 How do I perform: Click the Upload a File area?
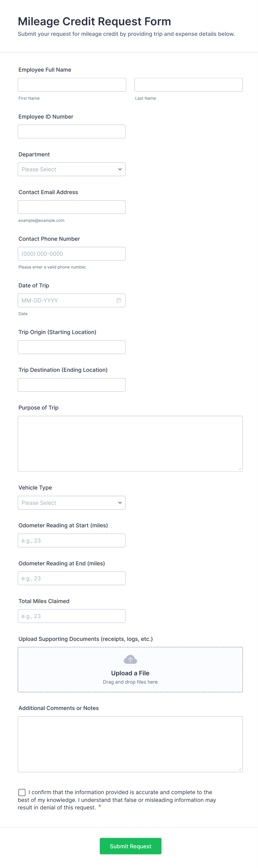130,673
